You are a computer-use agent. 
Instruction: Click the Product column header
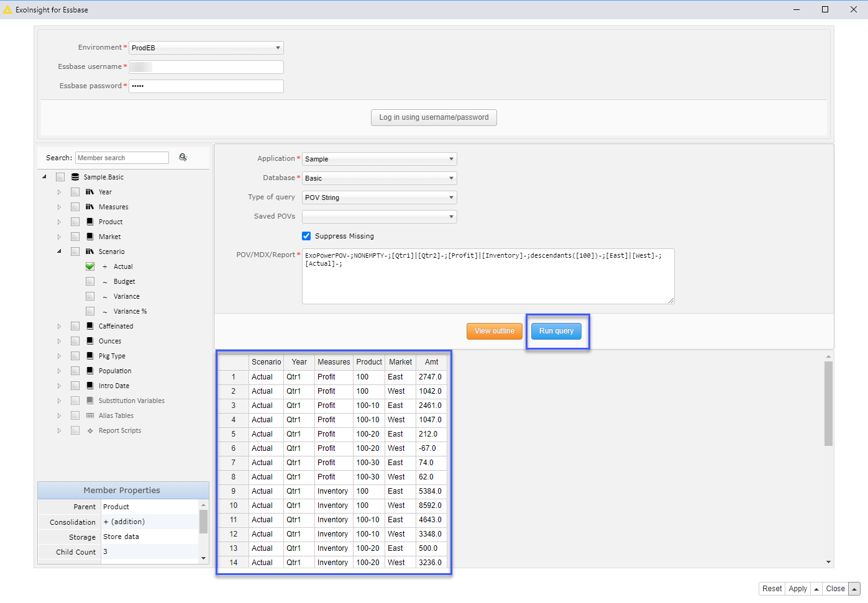[x=369, y=362]
